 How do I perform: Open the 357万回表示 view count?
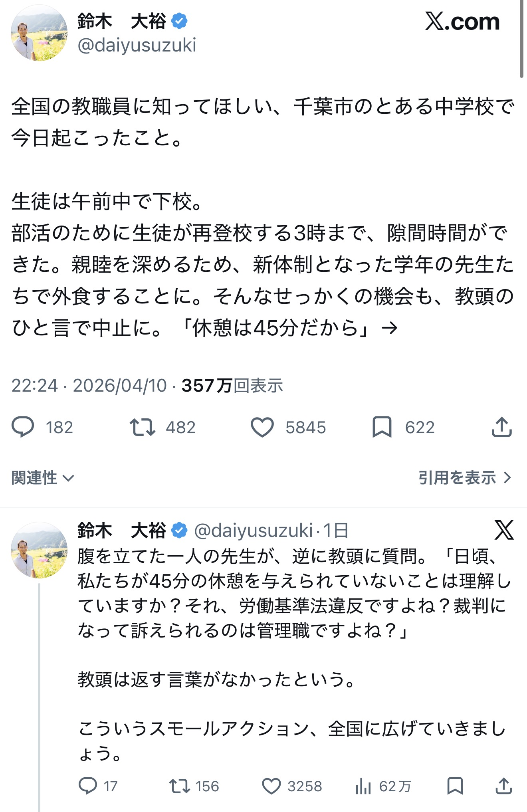232,386
